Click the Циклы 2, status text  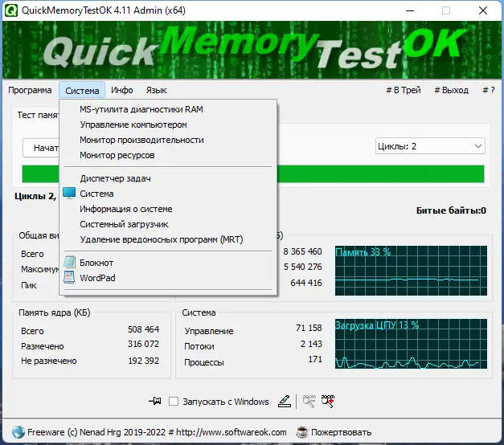pos(35,196)
